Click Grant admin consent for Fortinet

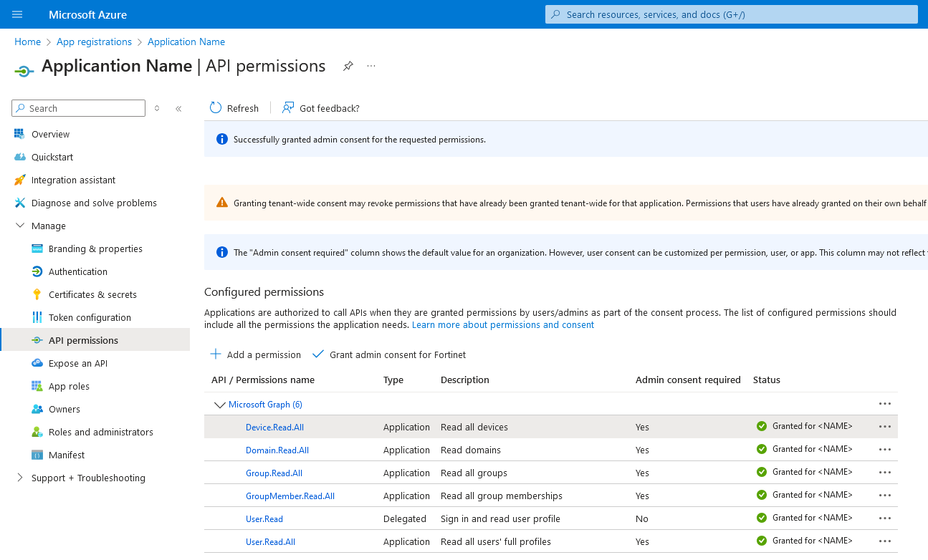pyautogui.click(x=389, y=354)
